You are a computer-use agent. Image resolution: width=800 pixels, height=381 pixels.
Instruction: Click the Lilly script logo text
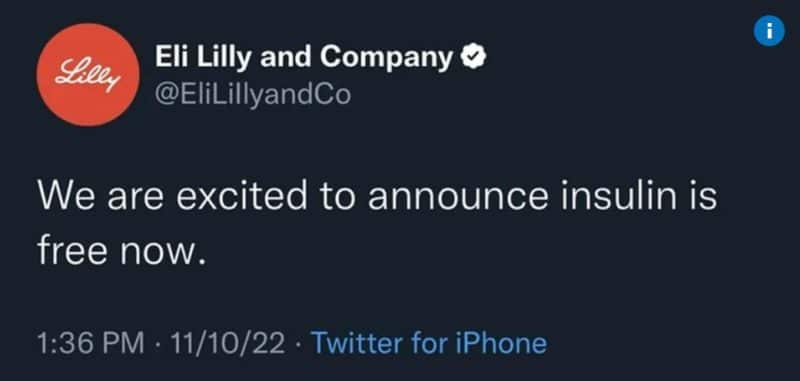pos(88,75)
